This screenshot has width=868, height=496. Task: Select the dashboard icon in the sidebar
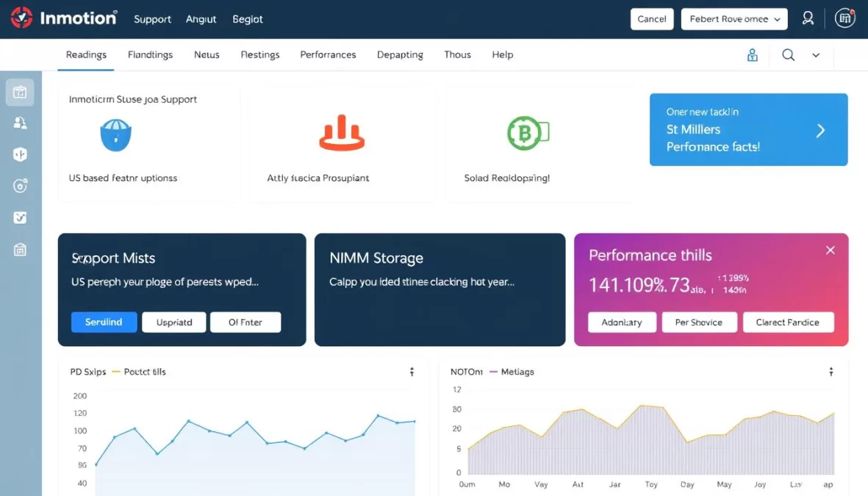(21, 92)
